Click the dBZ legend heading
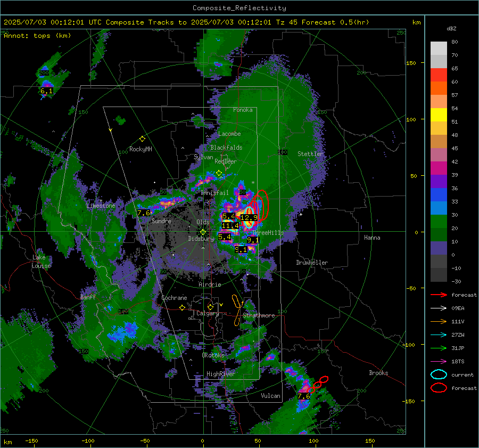 tap(451, 29)
